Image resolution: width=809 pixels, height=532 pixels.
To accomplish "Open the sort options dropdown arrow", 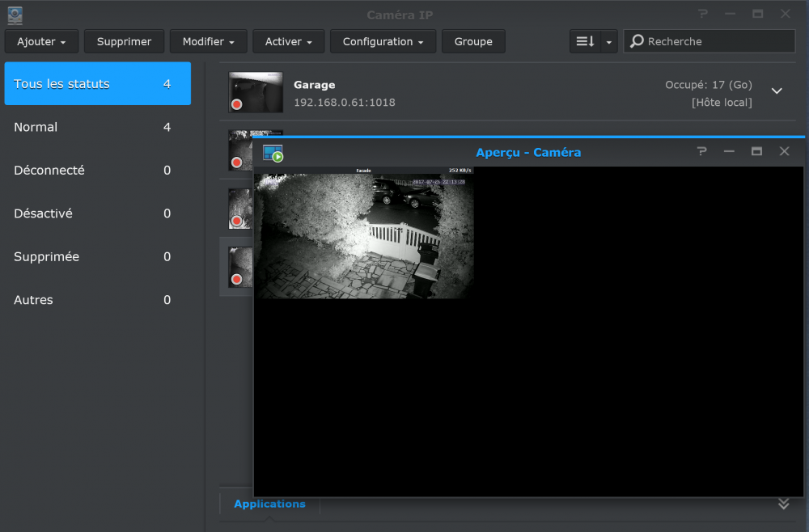I will click(x=609, y=41).
